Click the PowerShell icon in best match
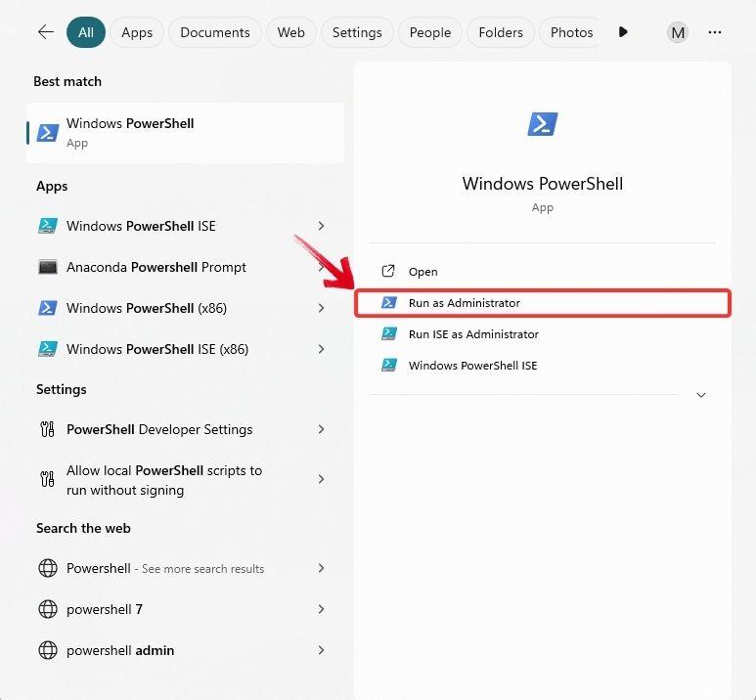This screenshot has width=756, height=700. [48, 133]
